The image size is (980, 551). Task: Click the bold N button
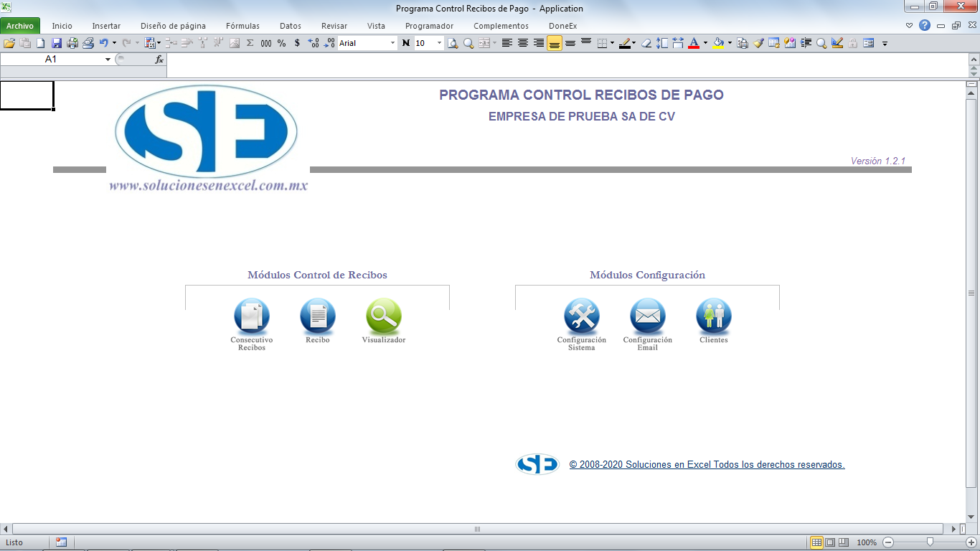[x=406, y=43]
